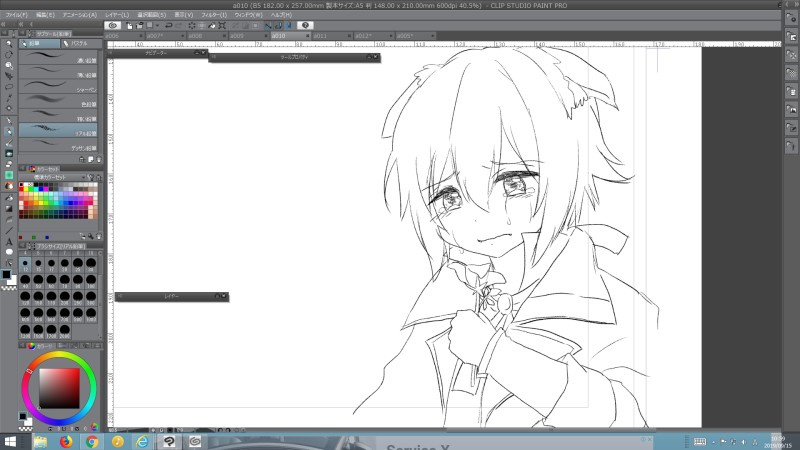This screenshot has height=450, width=800.
Task: Collapse the Layer floating panel
Action: tap(217, 296)
